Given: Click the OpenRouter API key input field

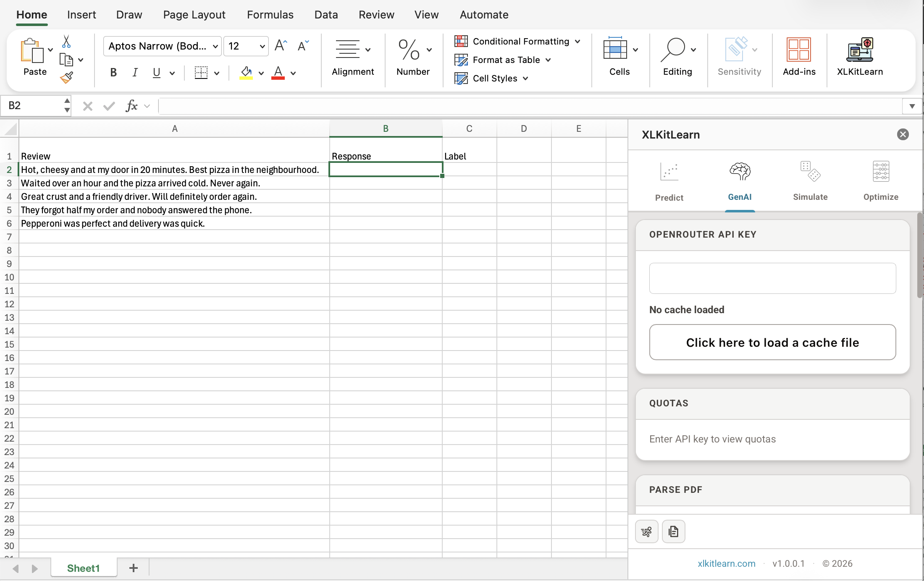Looking at the screenshot, I should [772, 278].
